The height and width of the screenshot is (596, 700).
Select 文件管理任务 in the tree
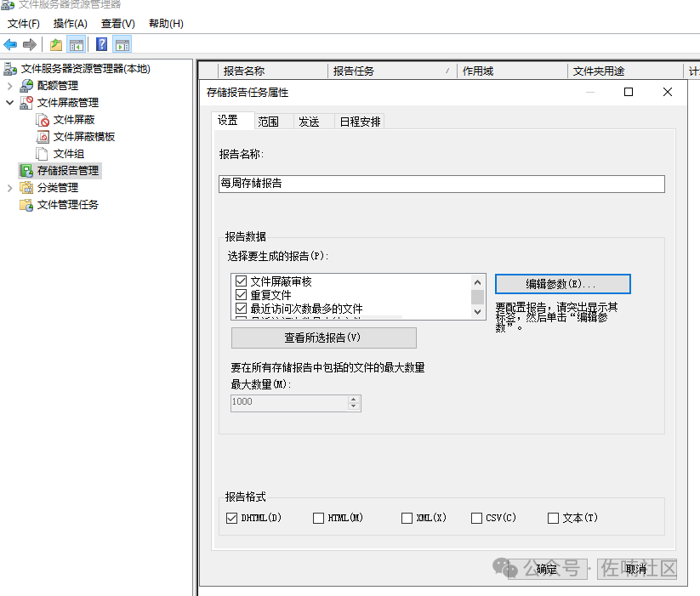[x=68, y=205]
